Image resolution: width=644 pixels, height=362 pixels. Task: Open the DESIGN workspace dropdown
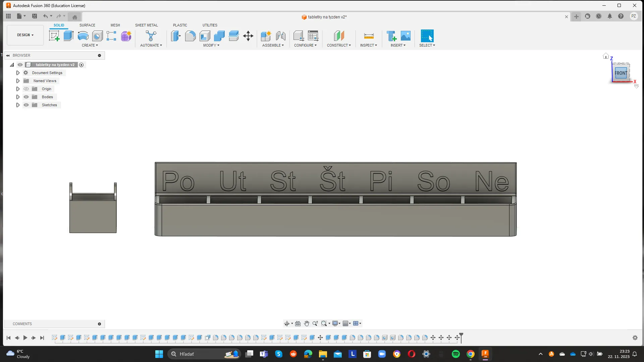(25, 35)
